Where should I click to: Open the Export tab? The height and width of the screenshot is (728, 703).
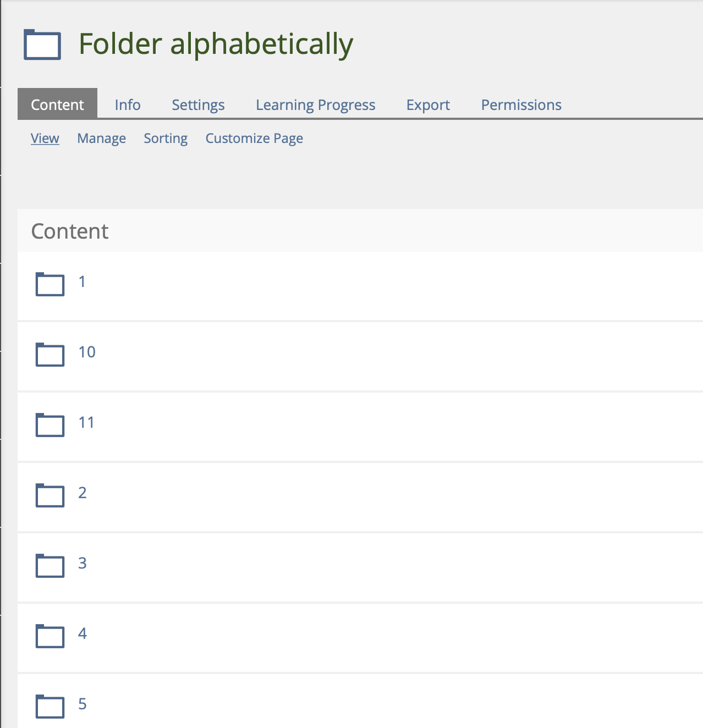428,104
